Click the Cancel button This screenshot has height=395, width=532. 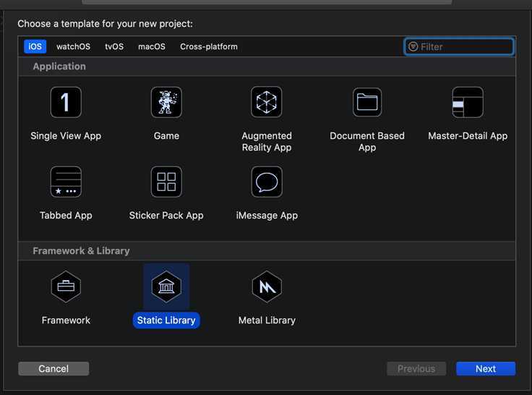[53, 369]
